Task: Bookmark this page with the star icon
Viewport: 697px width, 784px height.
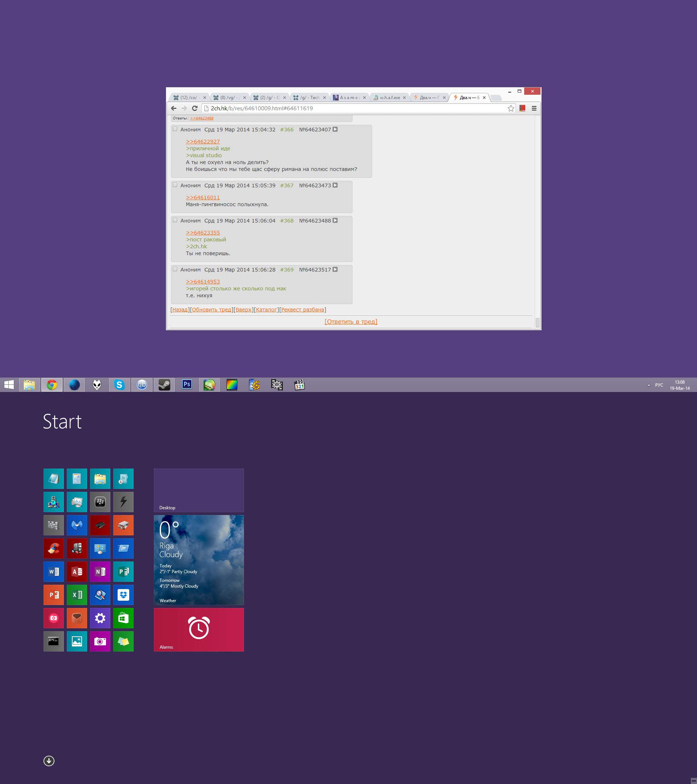Action: pos(510,109)
